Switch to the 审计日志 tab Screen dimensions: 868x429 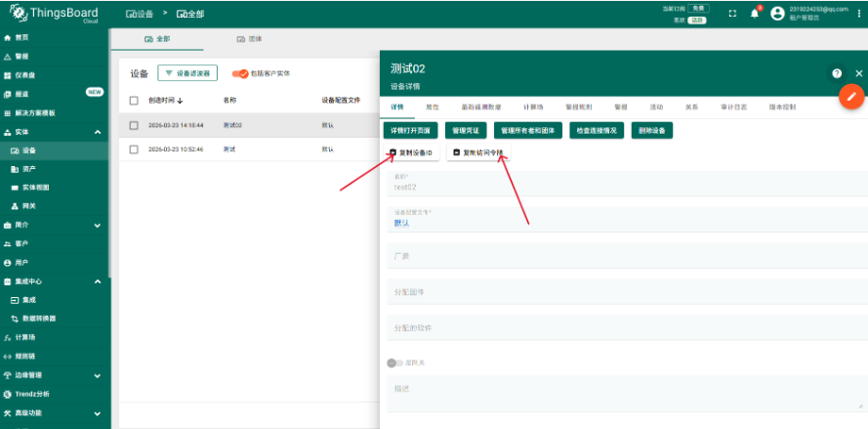pos(733,106)
